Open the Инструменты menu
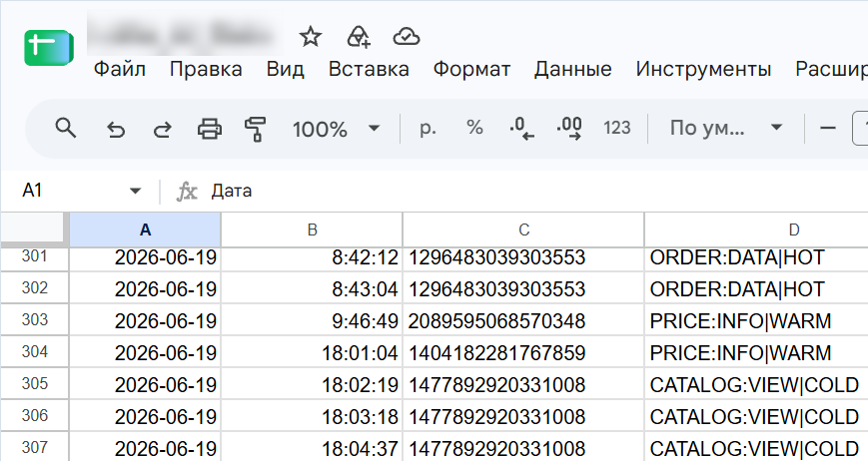868x461 pixels. click(x=703, y=70)
